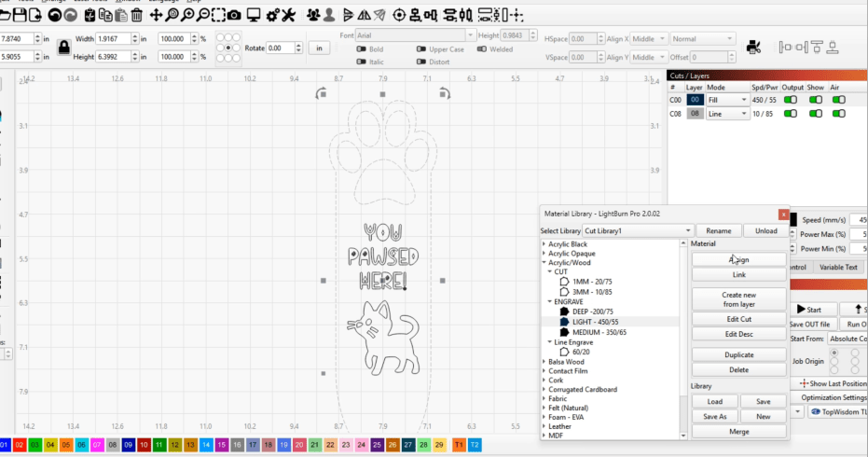
Task: Disable Air assist for layer C00
Action: pos(839,100)
